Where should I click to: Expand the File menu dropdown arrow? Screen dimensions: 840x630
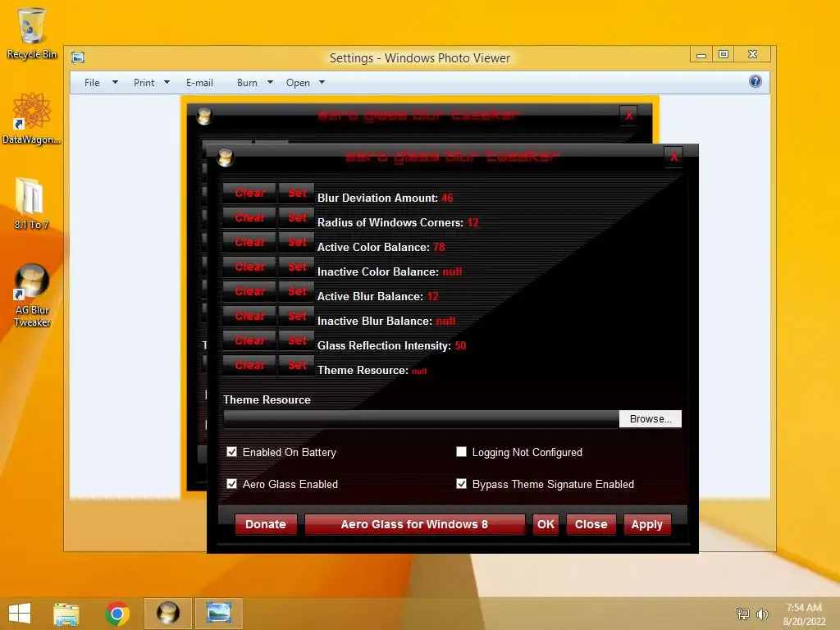tap(115, 83)
